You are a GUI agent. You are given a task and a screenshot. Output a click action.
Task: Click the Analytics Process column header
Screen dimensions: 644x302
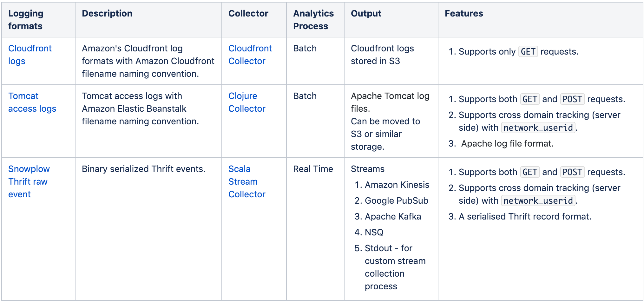click(x=313, y=20)
